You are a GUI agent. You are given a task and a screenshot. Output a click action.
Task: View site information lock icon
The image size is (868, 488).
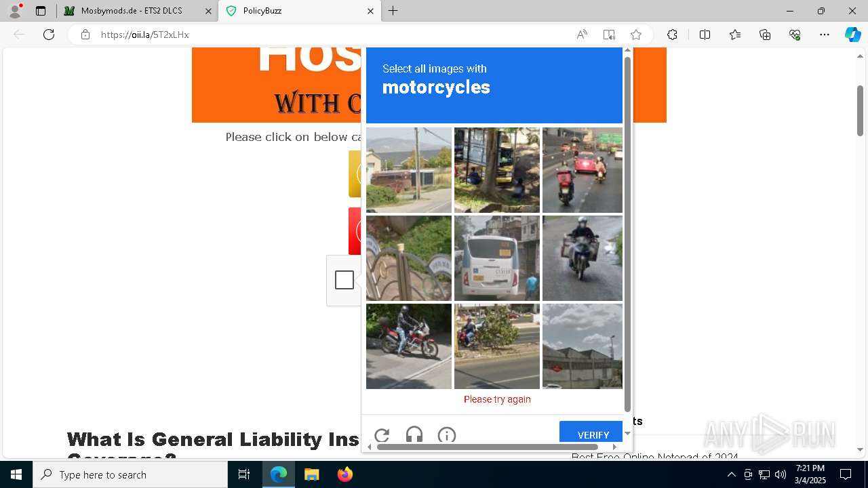pyautogui.click(x=85, y=35)
